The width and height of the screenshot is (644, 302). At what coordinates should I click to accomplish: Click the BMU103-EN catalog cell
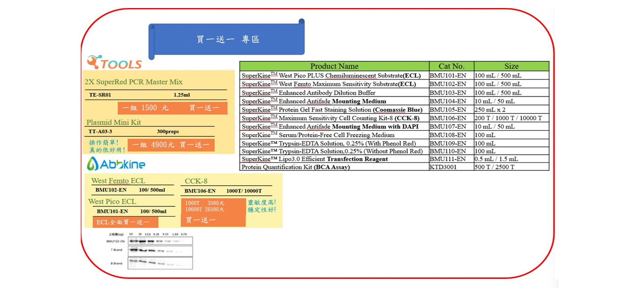point(452,93)
